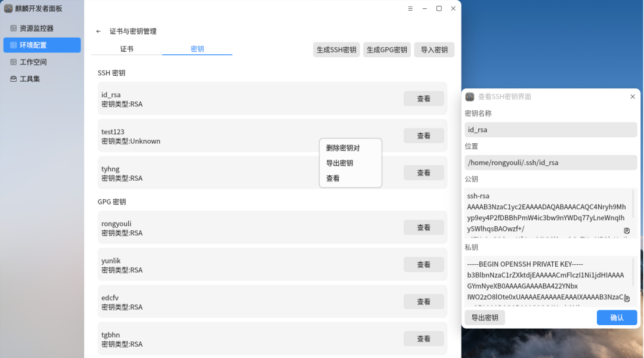644x358 pixels.
Task: Copy the public key with the copy icon
Action: [627, 230]
